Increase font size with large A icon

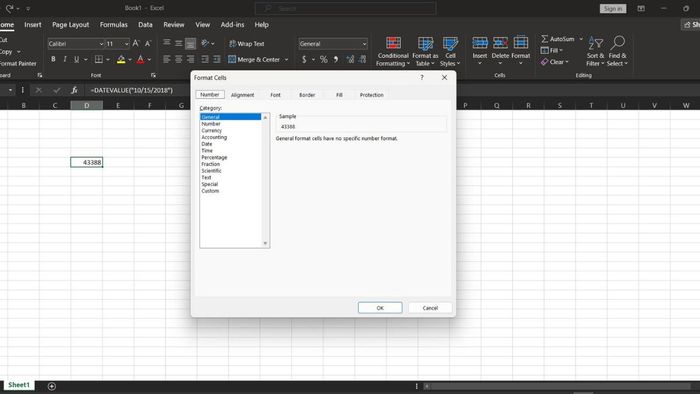click(136, 43)
